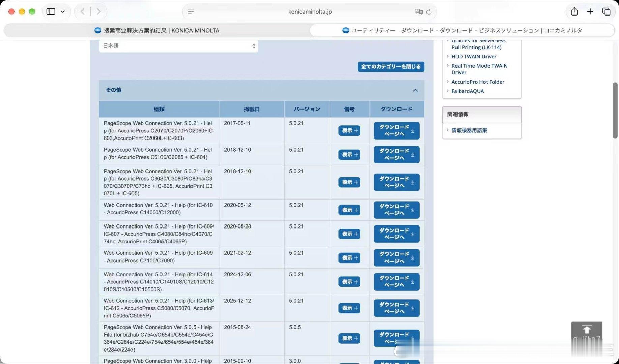Screen dimensions: 619x364
Task: Click the 備考 column header
Action: coord(349,109)
